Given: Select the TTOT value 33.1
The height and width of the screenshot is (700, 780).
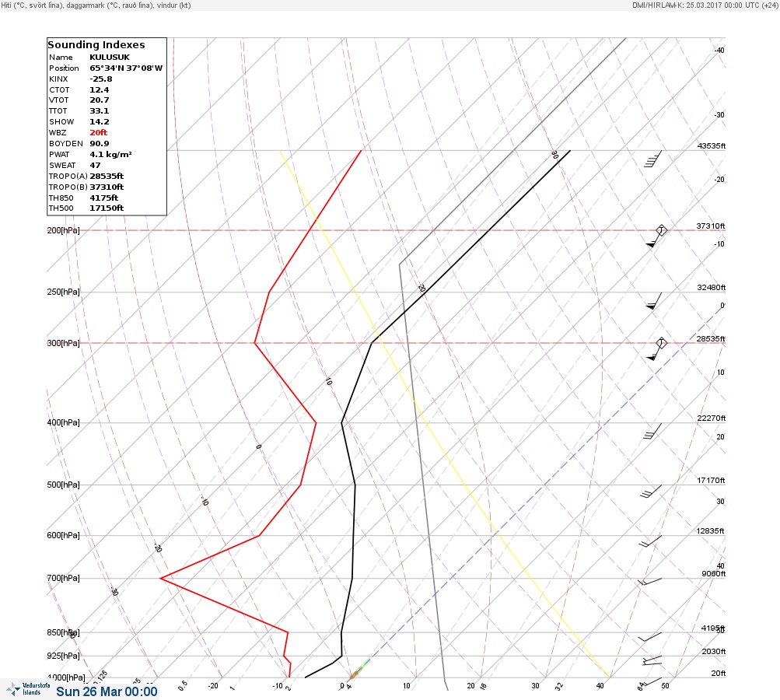Looking at the screenshot, I should 99,111.
